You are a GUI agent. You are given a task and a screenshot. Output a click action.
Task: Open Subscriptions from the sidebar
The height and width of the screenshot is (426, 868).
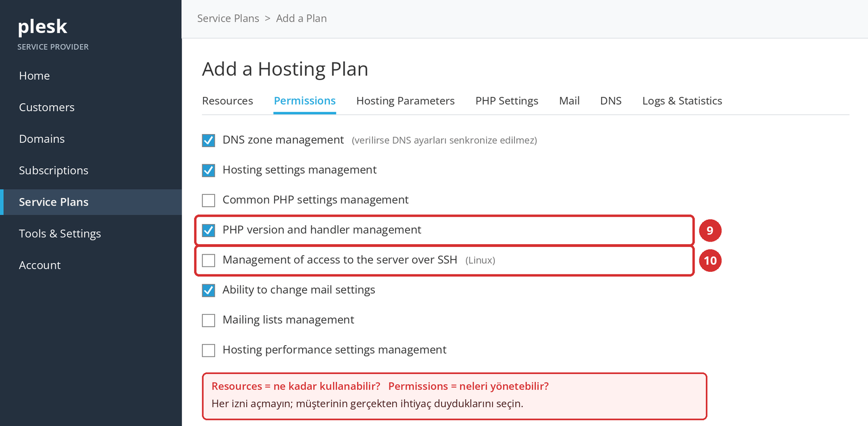coord(53,170)
